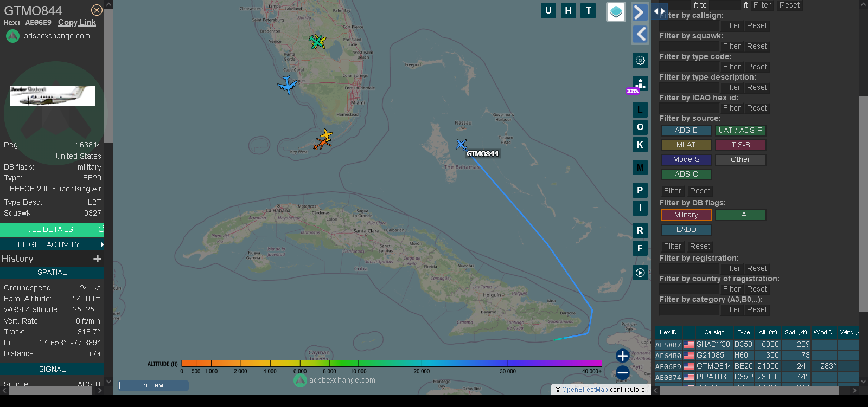
Task: Focus the country of registration input
Action: pos(688,289)
